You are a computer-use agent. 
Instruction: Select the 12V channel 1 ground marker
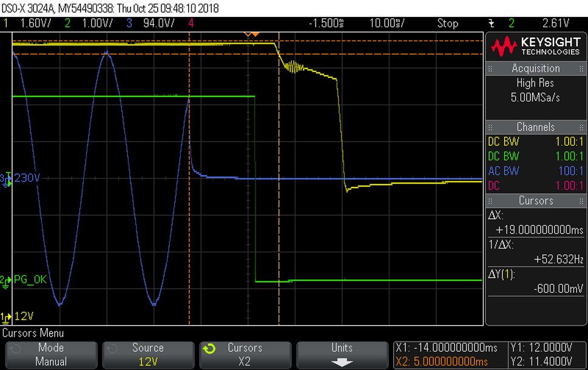pos(5,317)
